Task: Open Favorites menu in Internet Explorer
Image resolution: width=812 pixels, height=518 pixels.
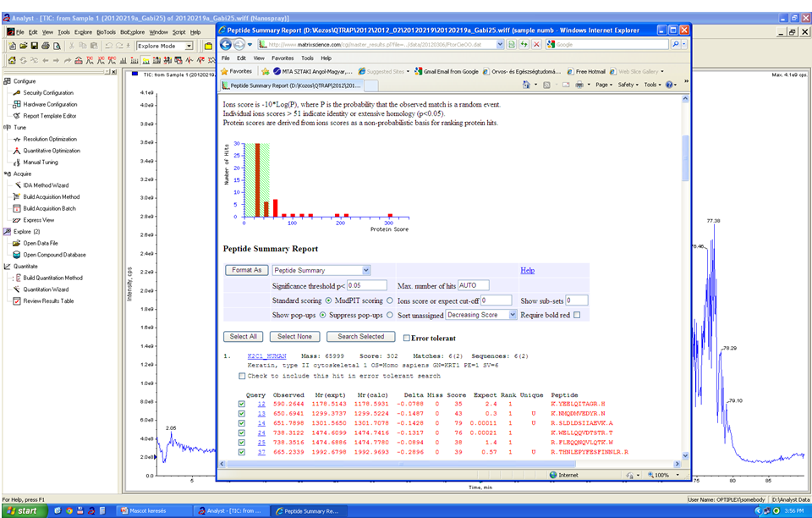Action: pyautogui.click(x=283, y=58)
